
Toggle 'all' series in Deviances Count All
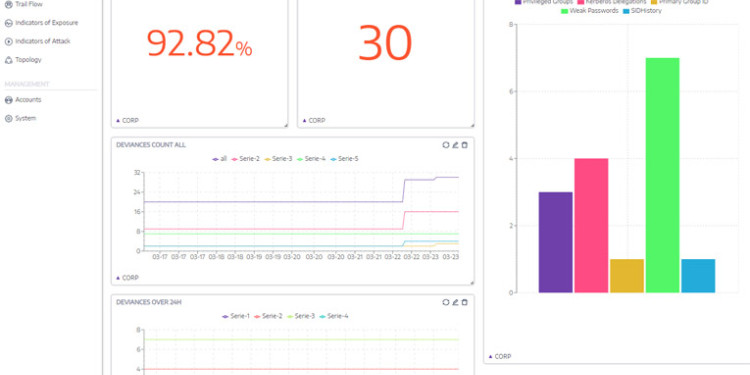point(220,159)
